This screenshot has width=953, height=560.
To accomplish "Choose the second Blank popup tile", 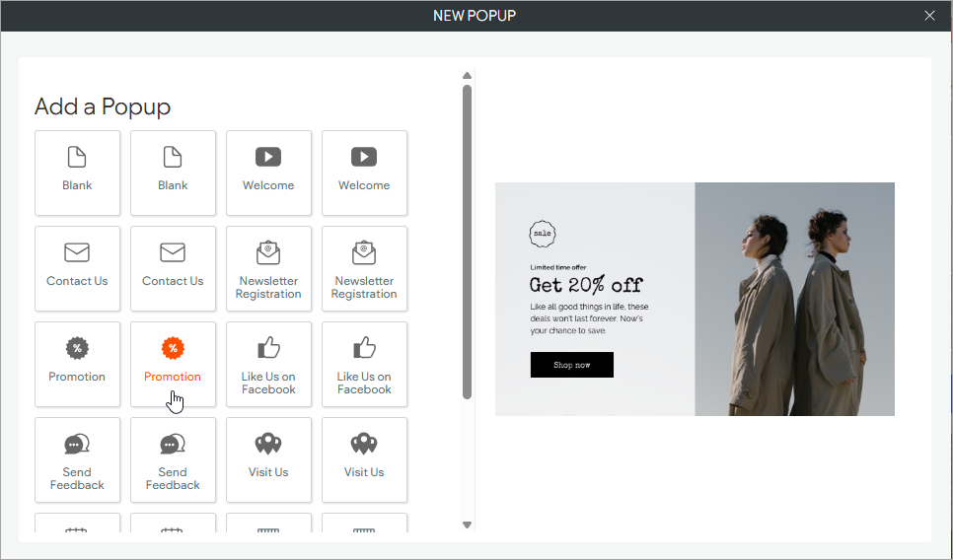I will 173,173.
